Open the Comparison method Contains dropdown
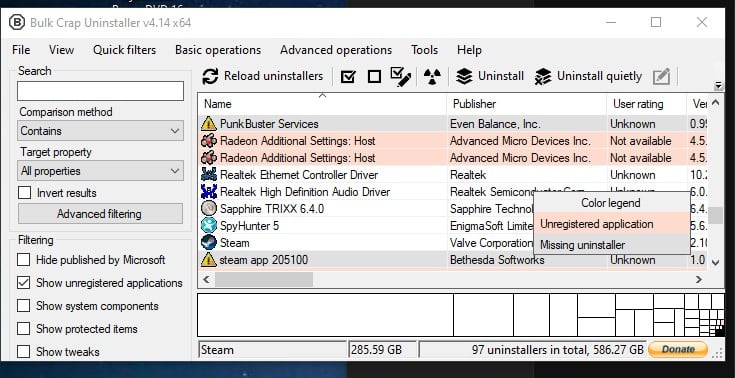This screenshot has width=735, height=378. click(x=100, y=131)
